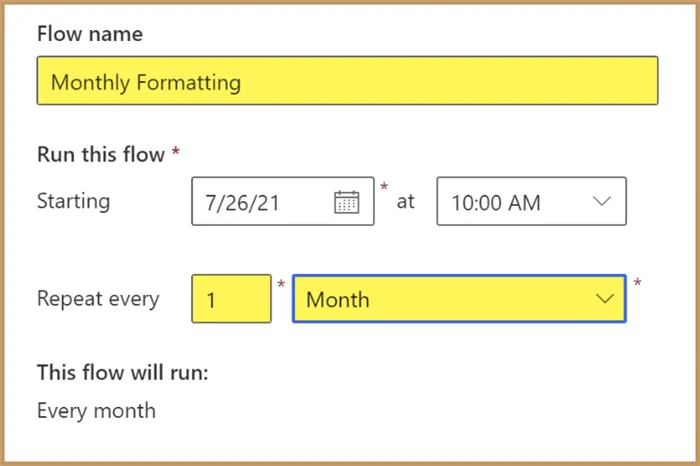Image resolution: width=700 pixels, height=466 pixels.
Task: Click the 7/26/21 starting date text
Action: pyautogui.click(x=242, y=203)
